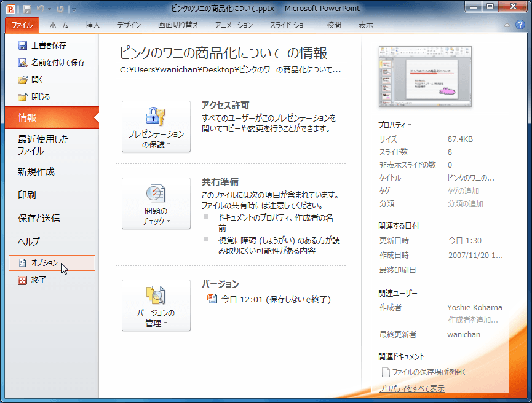The width and height of the screenshot is (532, 403).
Task: Click the save icon in quick access toolbar
Action: (x=27, y=9)
